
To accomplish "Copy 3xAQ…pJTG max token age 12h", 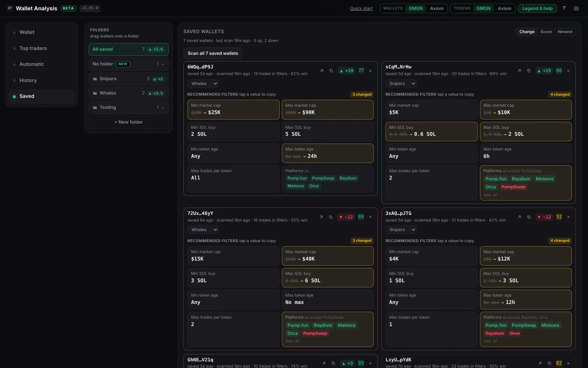I will coord(526,300).
